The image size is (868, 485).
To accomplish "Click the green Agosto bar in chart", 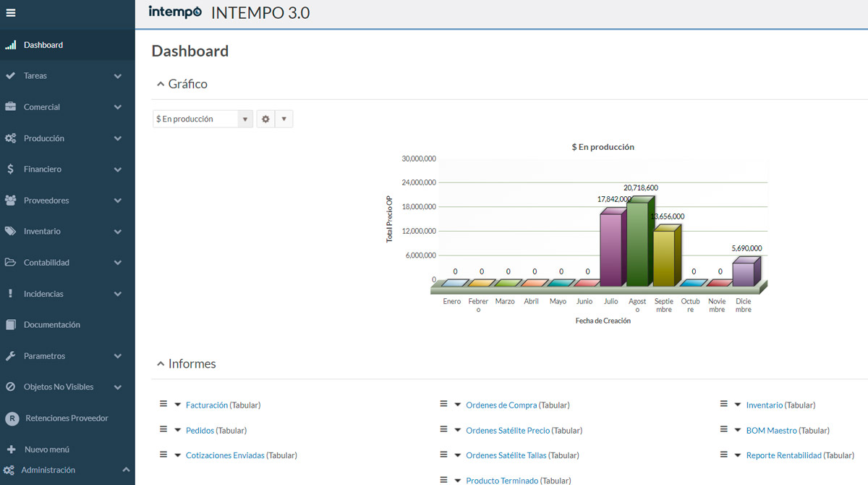I will tap(637, 242).
